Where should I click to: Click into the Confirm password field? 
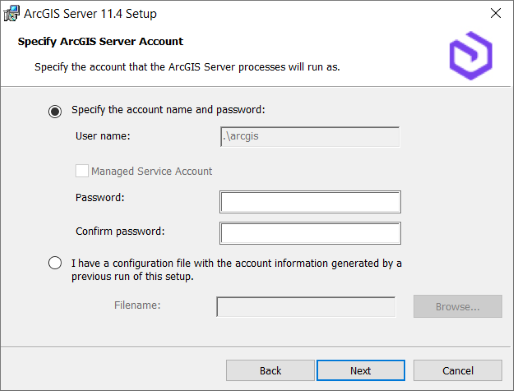(310, 233)
